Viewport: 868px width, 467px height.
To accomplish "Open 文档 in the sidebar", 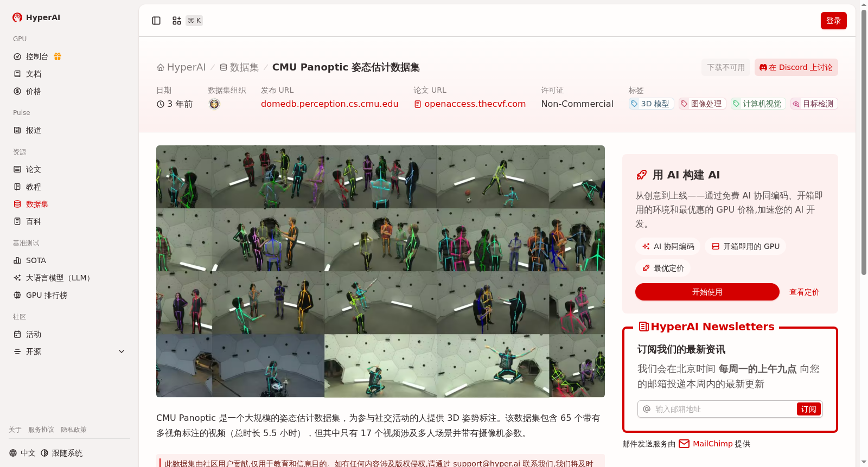I will pos(34,74).
